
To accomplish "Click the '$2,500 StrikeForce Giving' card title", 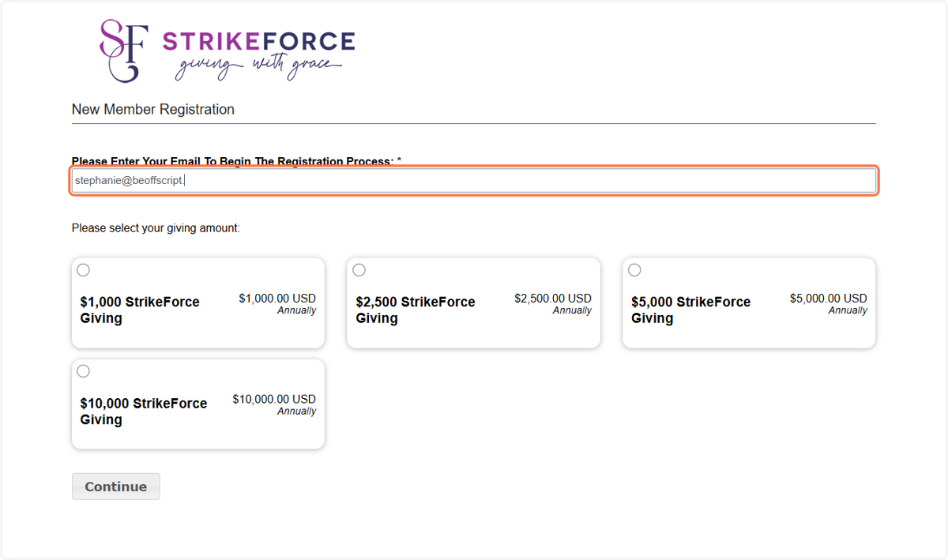I will click(416, 310).
